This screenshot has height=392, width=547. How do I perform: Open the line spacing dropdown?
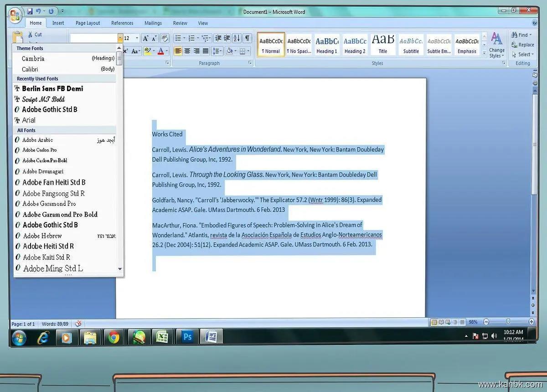coord(217,51)
